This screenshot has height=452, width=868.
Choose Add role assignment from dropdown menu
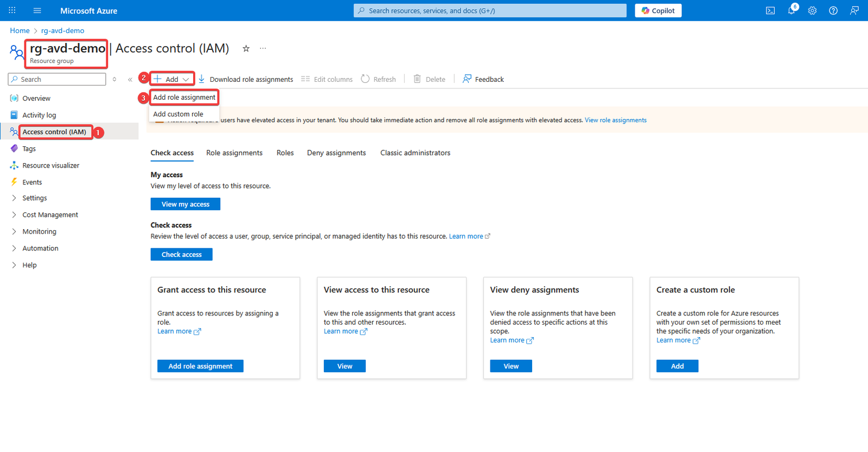[184, 98]
